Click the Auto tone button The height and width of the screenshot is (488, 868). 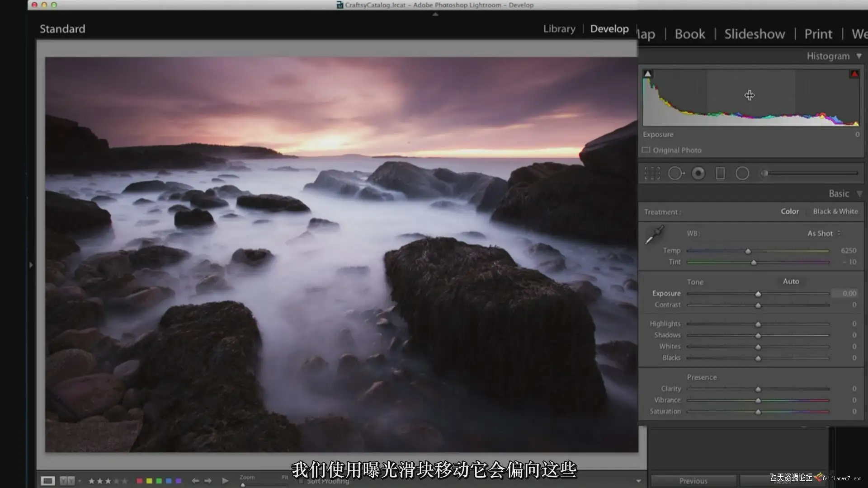pyautogui.click(x=791, y=282)
